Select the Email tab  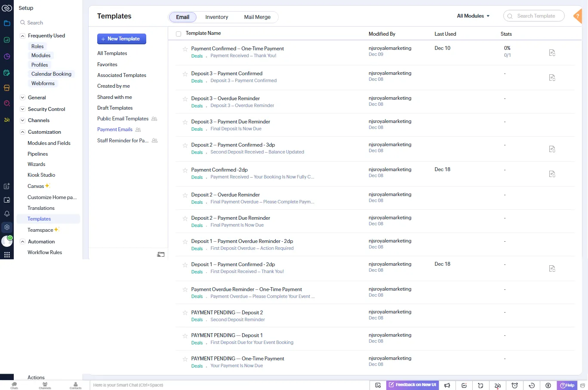(183, 17)
